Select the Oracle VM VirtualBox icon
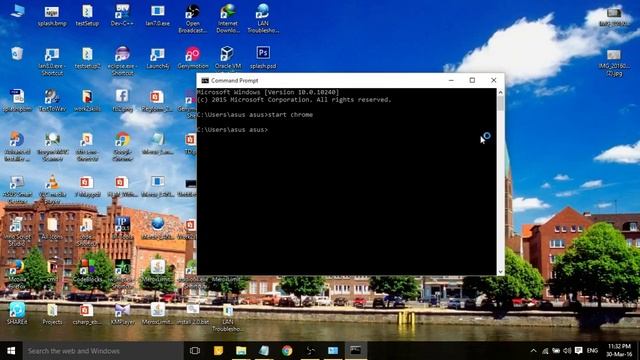 [x=228, y=58]
